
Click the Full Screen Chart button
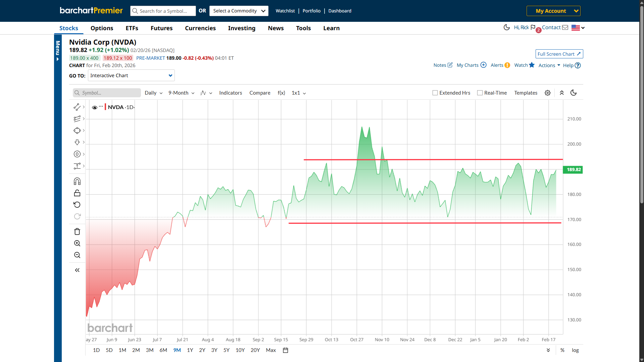point(559,54)
